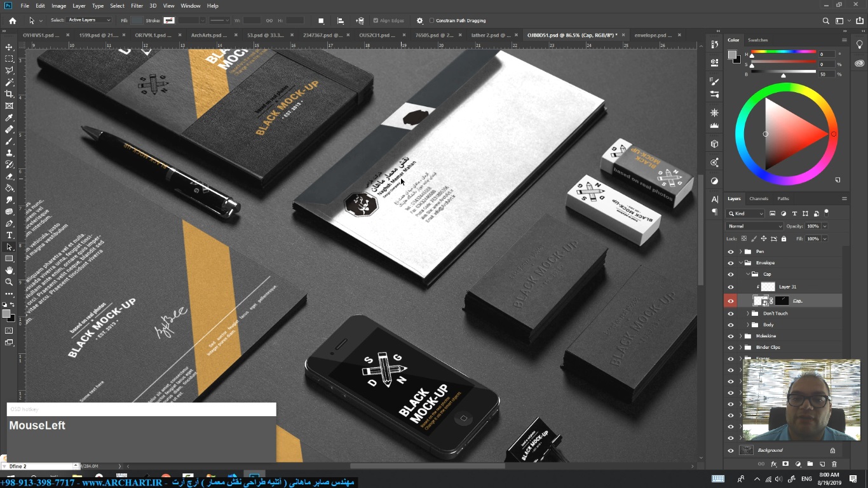The image size is (868, 488).
Task: Select the Zoom tool
Action: tap(10, 281)
